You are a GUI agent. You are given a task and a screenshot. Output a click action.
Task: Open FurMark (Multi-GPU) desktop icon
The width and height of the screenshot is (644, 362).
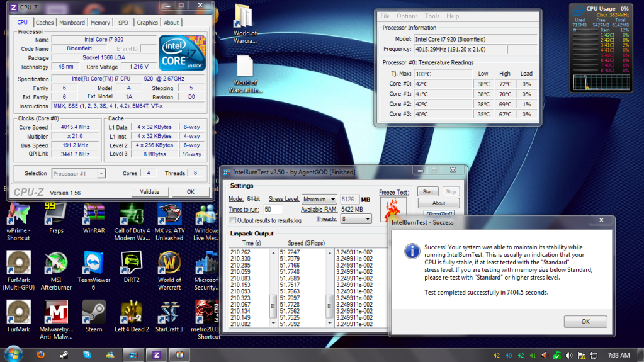(x=18, y=263)
